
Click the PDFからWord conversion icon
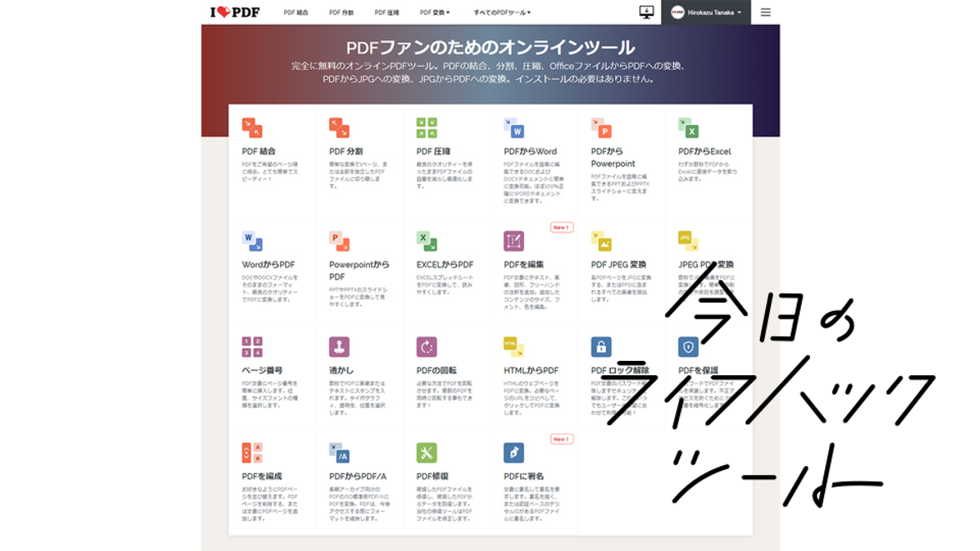pyautogui.click(x=515, y=127)
